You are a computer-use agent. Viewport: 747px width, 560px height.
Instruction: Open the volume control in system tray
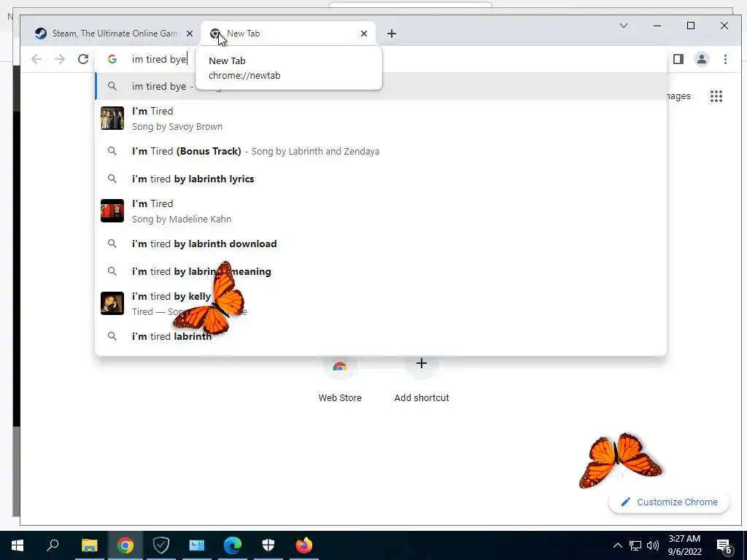[653, 545]
